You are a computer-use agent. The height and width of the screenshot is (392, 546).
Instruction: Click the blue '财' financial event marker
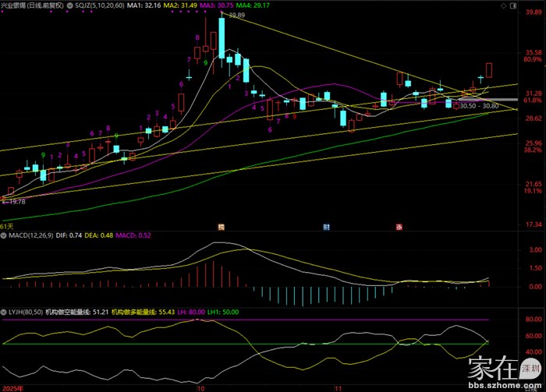point(326,227)
